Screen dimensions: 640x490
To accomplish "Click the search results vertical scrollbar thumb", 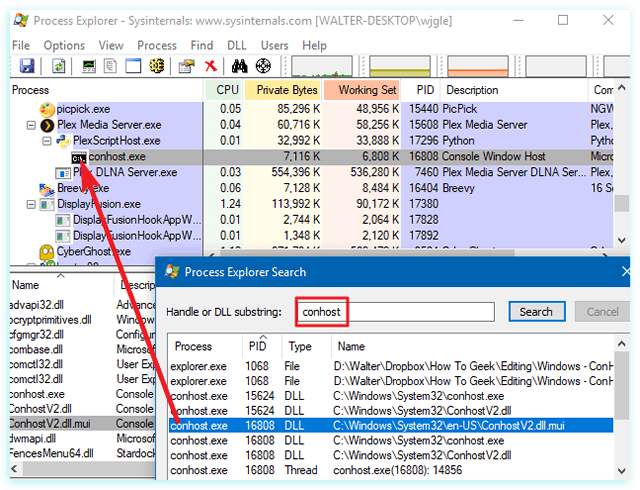I will pos(622,385).
